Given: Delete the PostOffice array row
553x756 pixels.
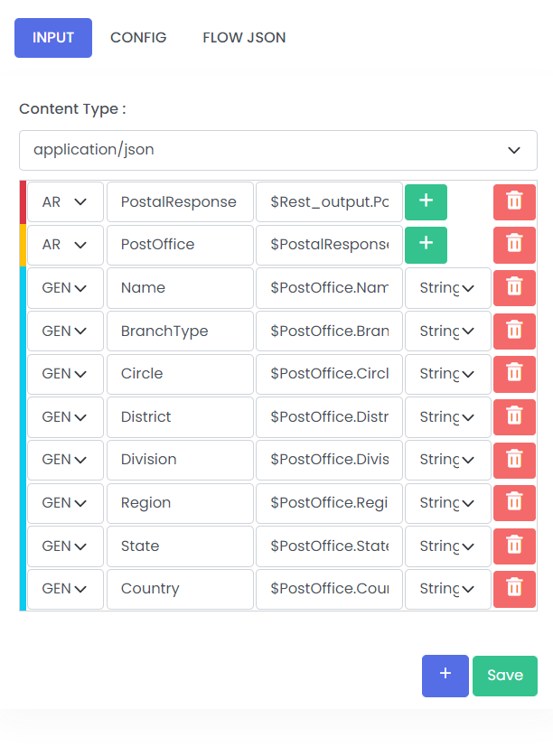Looking at the screenshot, I should 514,245.
